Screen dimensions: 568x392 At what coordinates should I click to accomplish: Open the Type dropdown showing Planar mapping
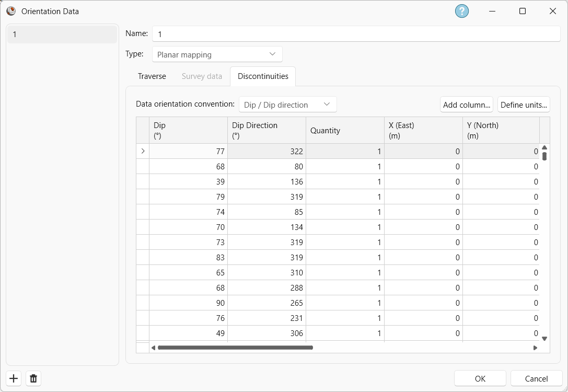point(217,54)
